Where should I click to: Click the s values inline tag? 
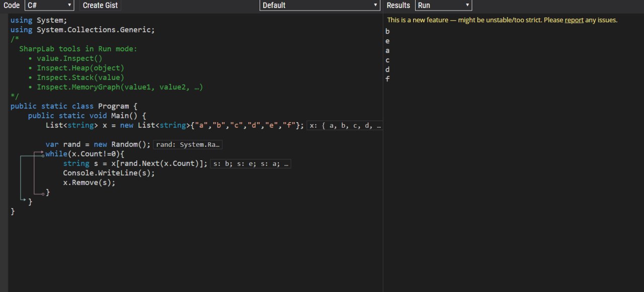click(x=251, y=164)
